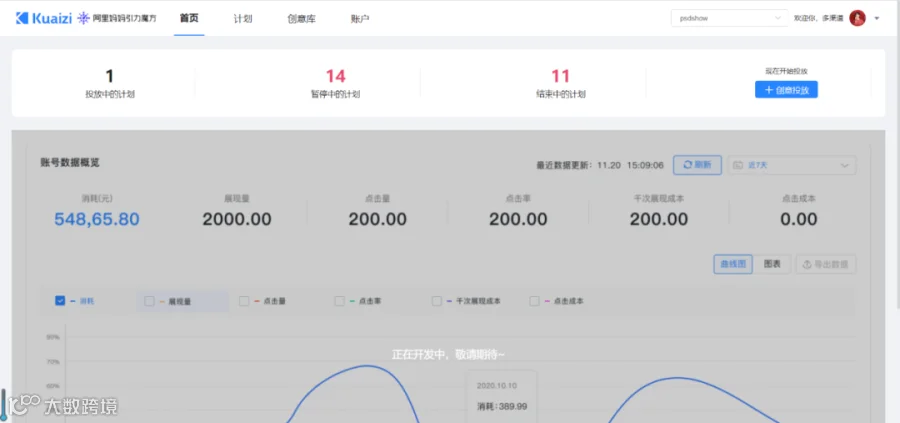900x423 pixels.
Task: Click the calendar icon in date range selector
Action: click(738, 165)
